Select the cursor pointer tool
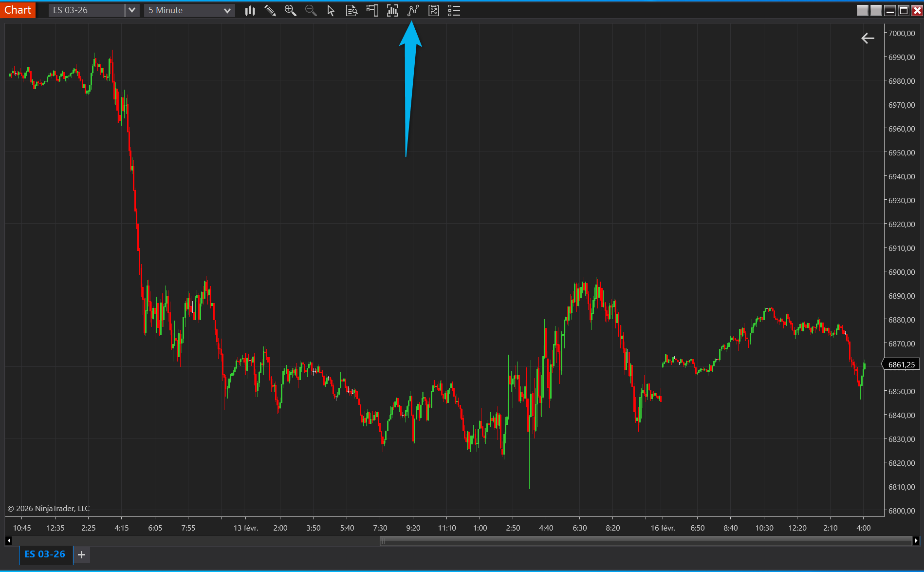Image resolution: width=924 pixels, height=572 pixels. (x=331, y=10)
